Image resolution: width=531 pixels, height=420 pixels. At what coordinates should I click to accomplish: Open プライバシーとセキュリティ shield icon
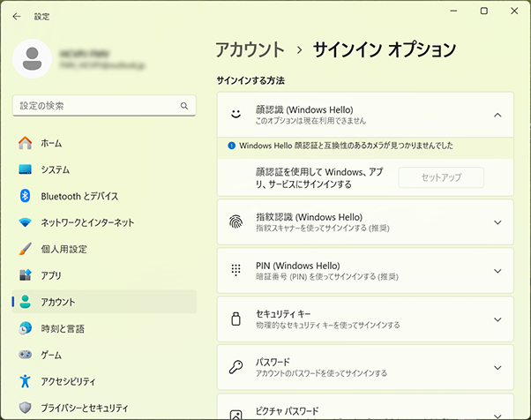pos(26,408)
